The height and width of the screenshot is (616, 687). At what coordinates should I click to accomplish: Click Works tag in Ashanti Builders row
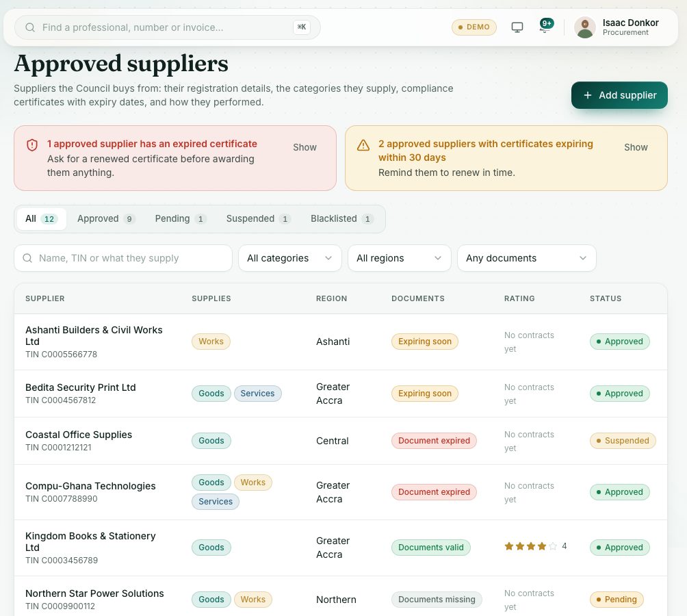(x=211, y=342)
